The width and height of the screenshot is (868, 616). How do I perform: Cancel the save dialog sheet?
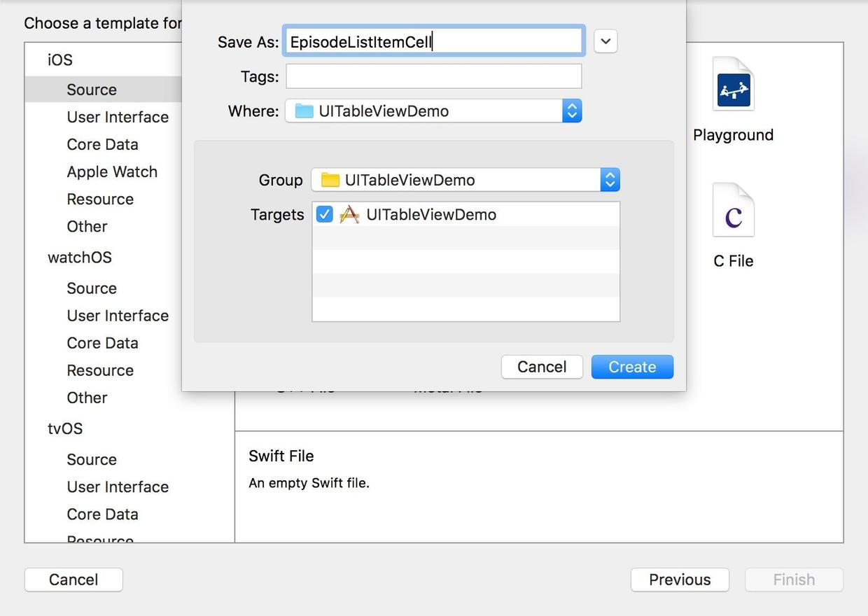click(x=542, y=367)
